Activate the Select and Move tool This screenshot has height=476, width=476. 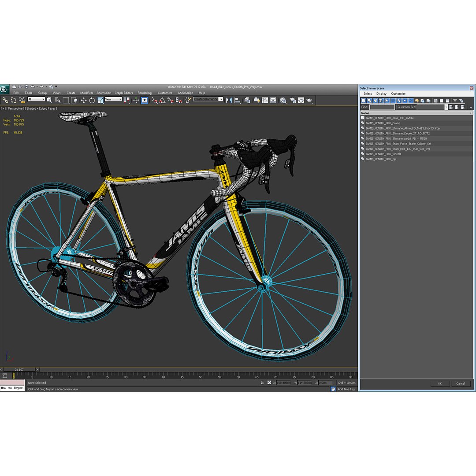84,100
